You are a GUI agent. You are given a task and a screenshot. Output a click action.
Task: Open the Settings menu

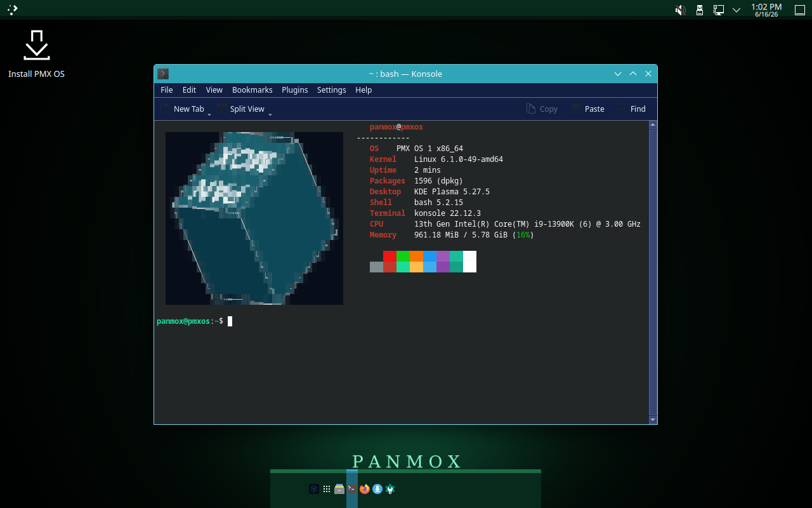[x=332, y=90]
